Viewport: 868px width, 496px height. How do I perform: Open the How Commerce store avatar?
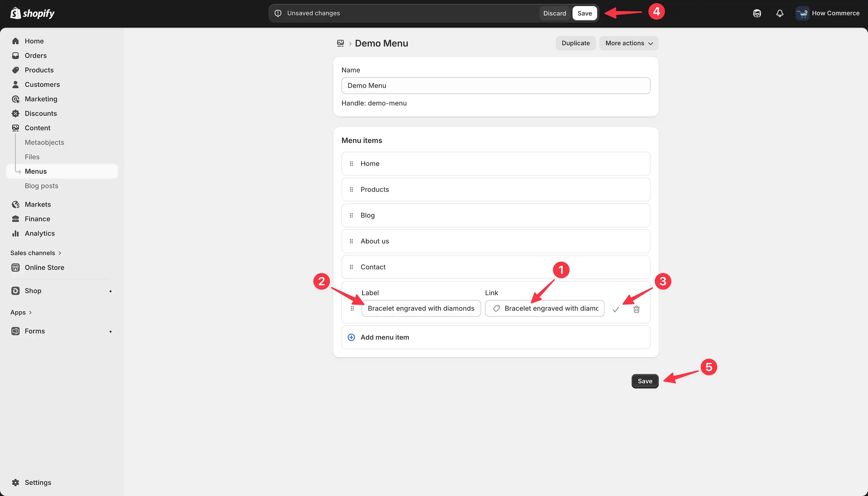pyautogui.click(x=802, y=13)
